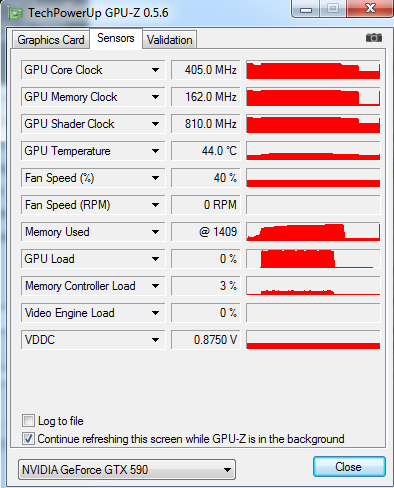Viewport: 394px width, 488px height.
Task: Click the GPU-Z app icon in title bar
Action: [x=15, y=13]
